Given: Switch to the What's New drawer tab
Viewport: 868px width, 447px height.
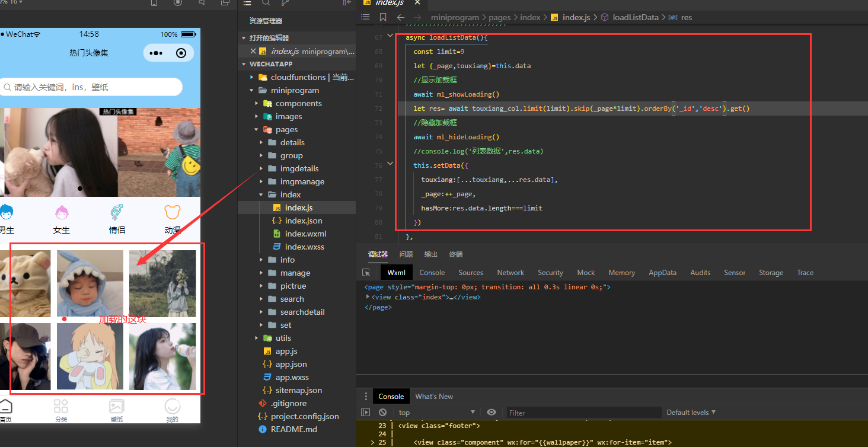Looking at the screenshot, I should (x=434, y=397).
